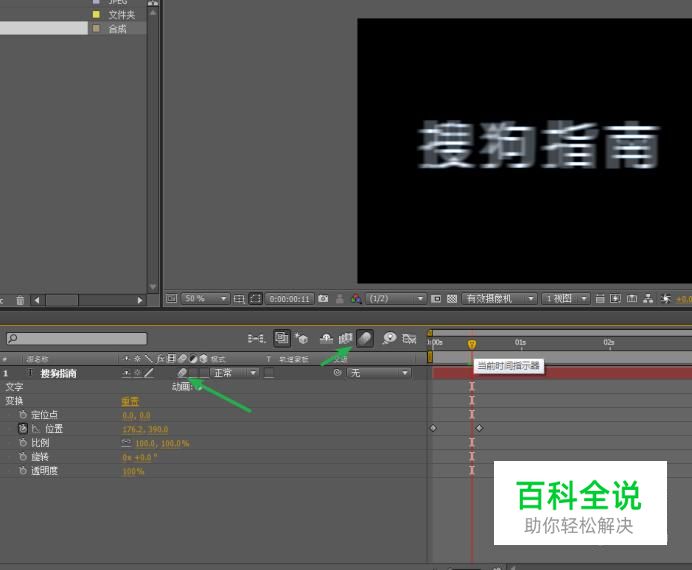692x570 pixels.
Task: Open the show channel color icon
Action: 356,299
